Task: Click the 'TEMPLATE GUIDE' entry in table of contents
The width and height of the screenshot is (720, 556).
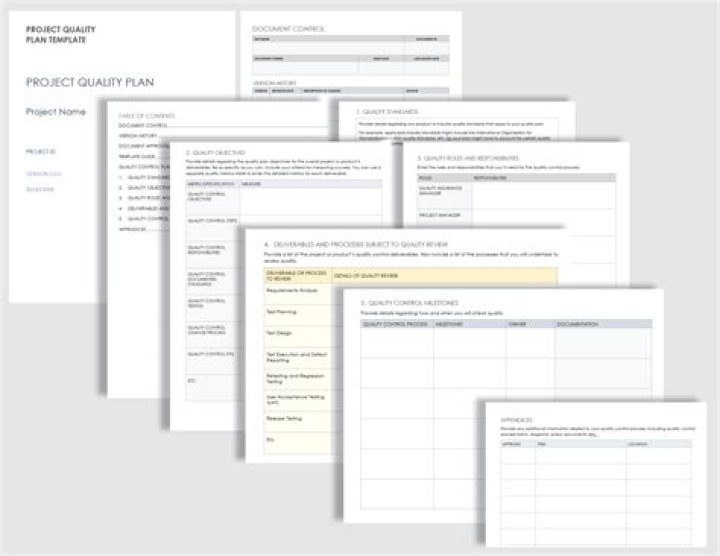Action: point(137,157)
